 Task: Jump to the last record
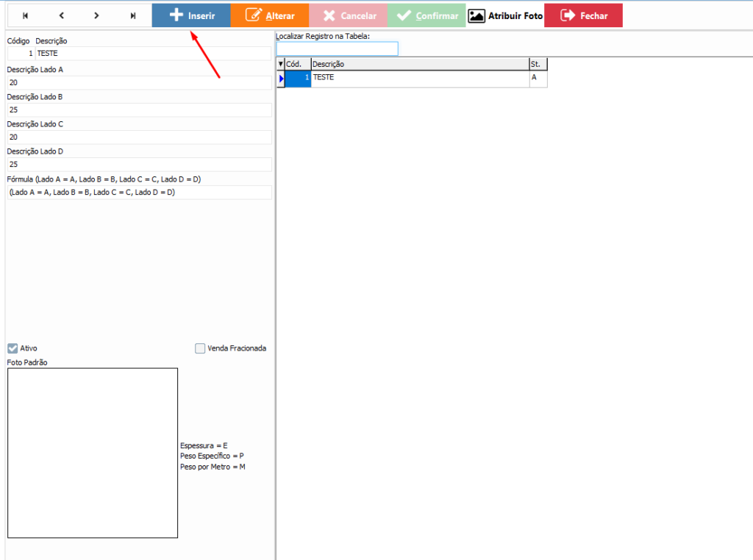[x=133, y=15]
